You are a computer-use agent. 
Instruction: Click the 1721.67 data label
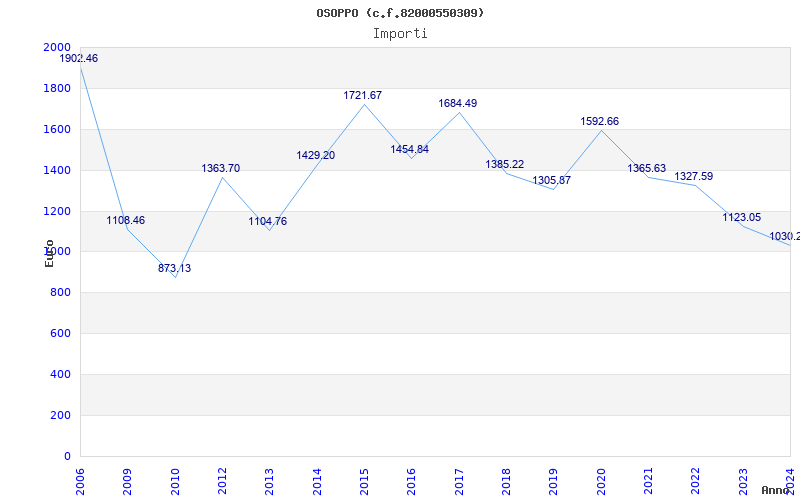(x=363, y=95)
